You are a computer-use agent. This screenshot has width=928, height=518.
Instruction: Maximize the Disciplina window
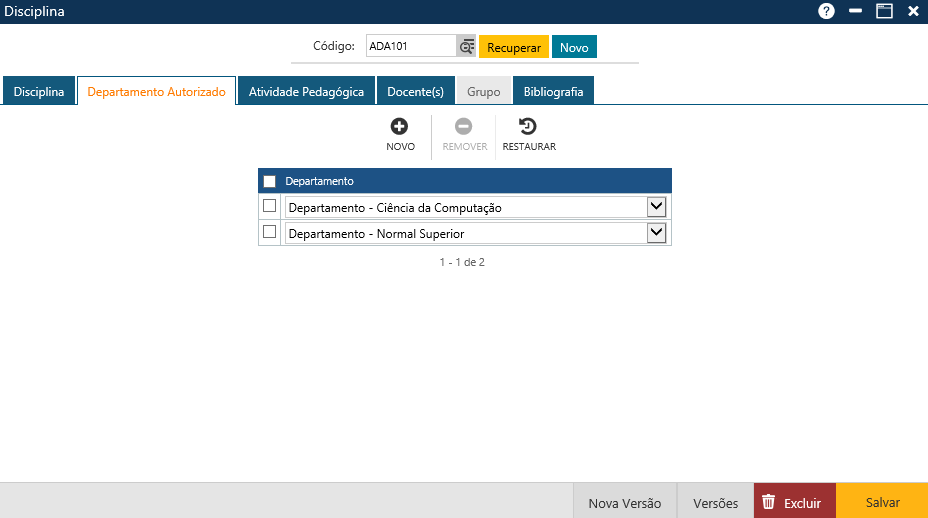point(884,11)
